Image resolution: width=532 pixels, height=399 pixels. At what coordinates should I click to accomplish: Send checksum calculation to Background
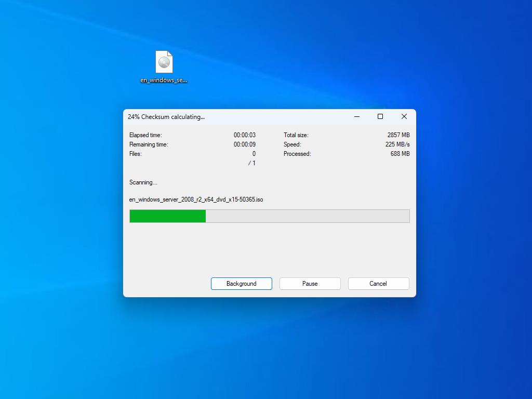[x=241, y=284]
